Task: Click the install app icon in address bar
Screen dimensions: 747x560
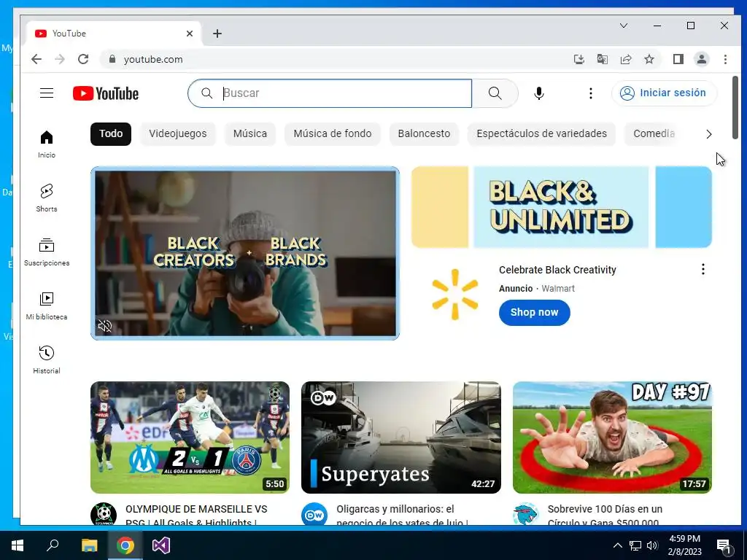Action: [x=578, y=59]
